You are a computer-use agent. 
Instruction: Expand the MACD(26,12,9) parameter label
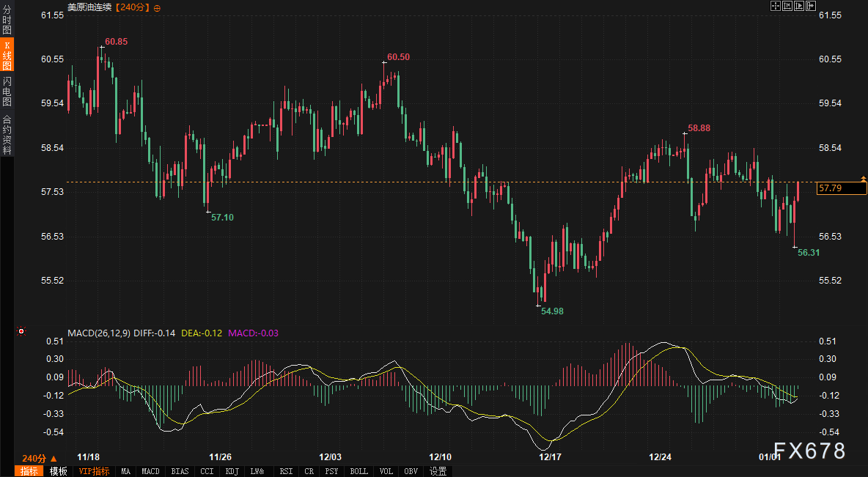click(x=99, y=333)
